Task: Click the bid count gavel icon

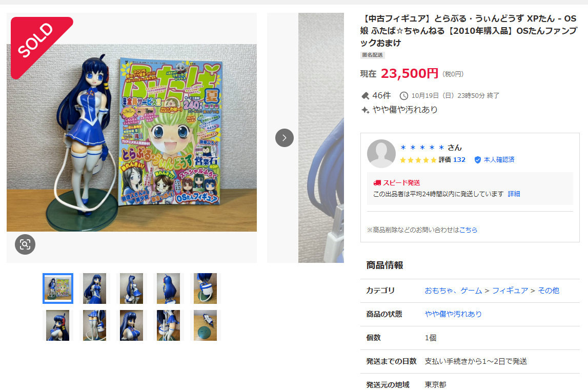Action: click(x=365, y=96)
